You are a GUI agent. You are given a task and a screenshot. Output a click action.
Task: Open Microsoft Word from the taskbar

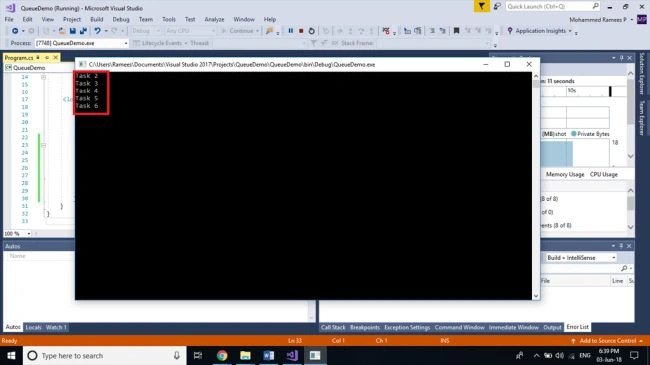[269, 355]
